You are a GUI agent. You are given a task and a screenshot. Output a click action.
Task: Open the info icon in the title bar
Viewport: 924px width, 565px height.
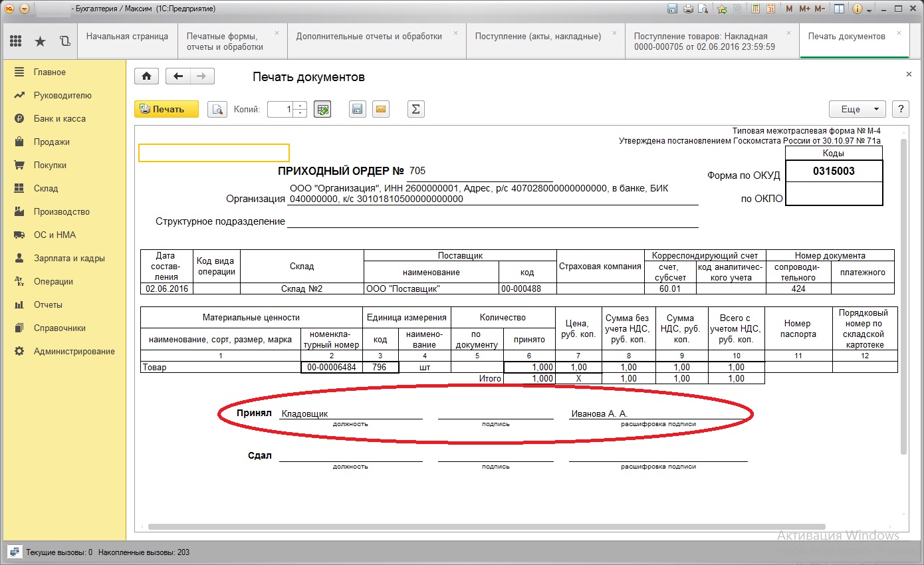tap(858, 9)
